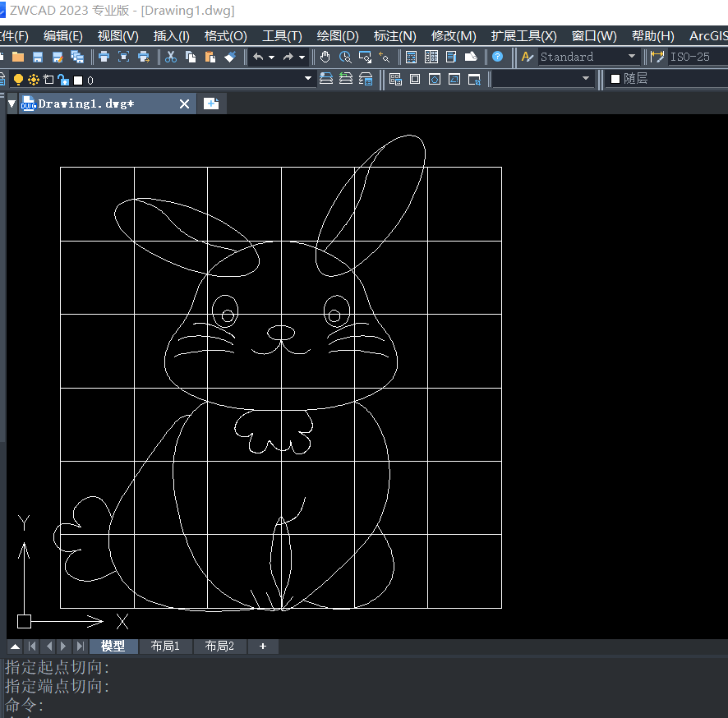This screenshot has width=728, height=718.
Task: Select the Zoom Window icon
Action: [x=365, y=57]
